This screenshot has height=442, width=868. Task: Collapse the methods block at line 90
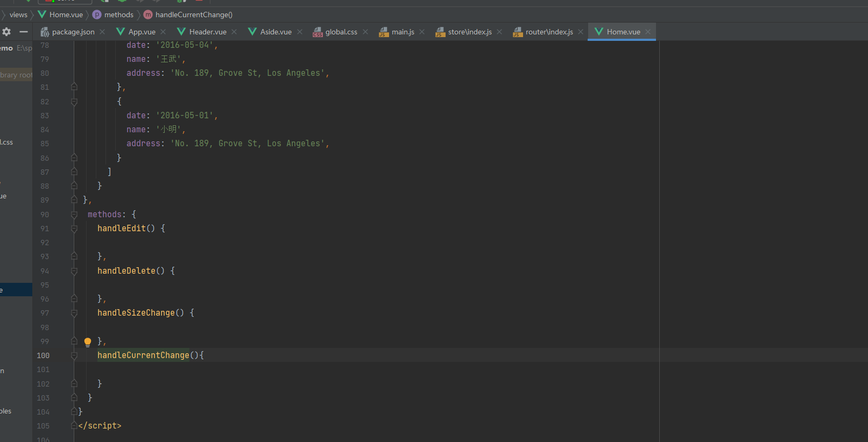[74, 215]
